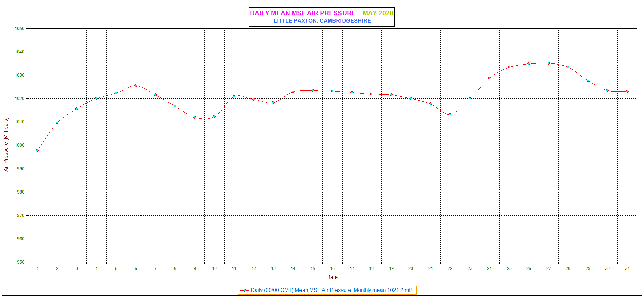This screenshot has height=297, width=644.
Task: Select the data point for date 29
Action: point(588,81)
